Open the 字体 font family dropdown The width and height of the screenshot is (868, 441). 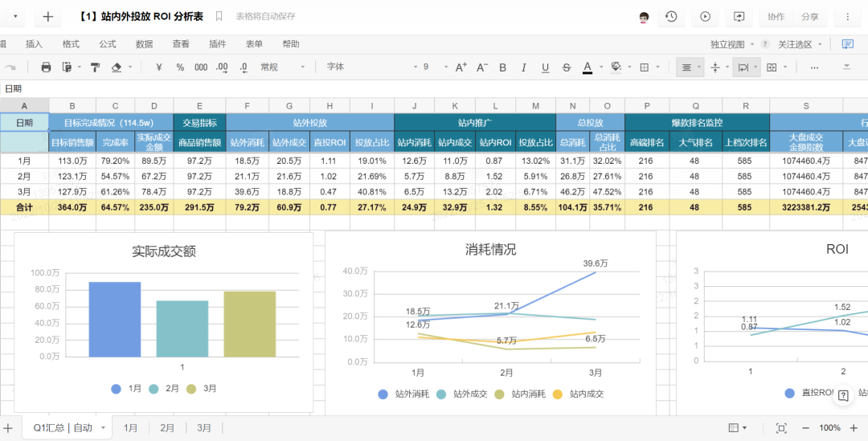371,67
